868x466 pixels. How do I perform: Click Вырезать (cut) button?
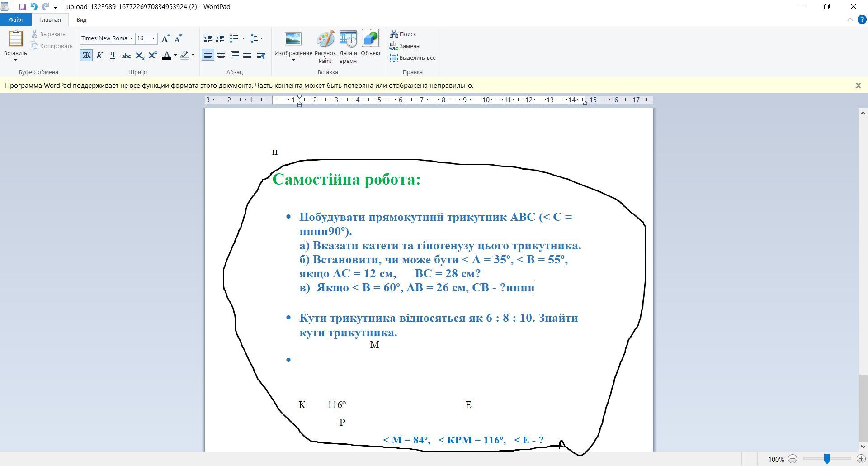coord(48,34)
